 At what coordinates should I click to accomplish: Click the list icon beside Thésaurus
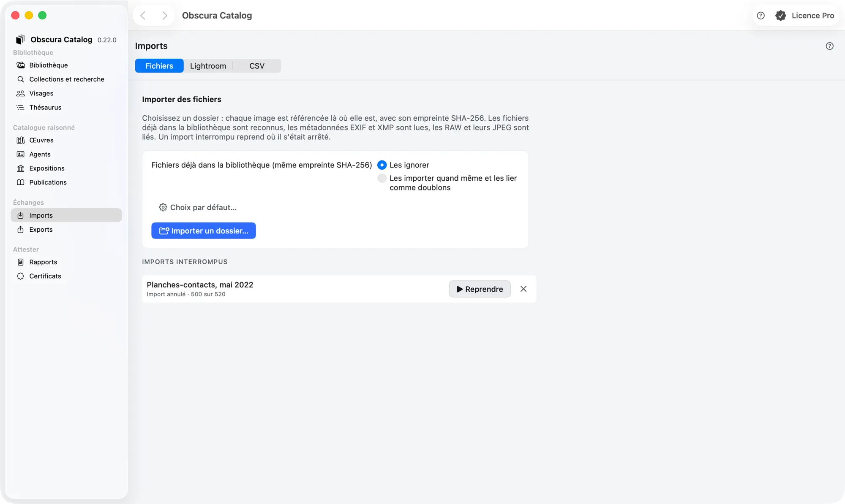(x=20, y=107)
